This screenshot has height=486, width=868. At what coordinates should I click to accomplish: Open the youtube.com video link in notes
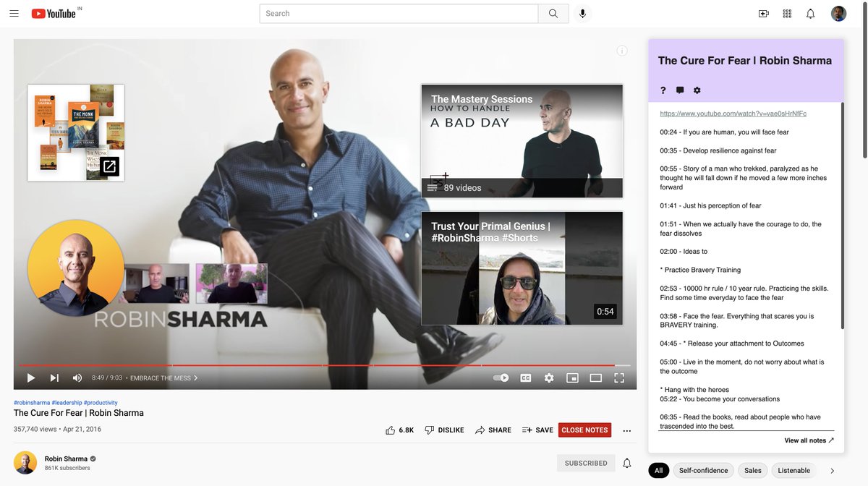click(x=733, y=114)
